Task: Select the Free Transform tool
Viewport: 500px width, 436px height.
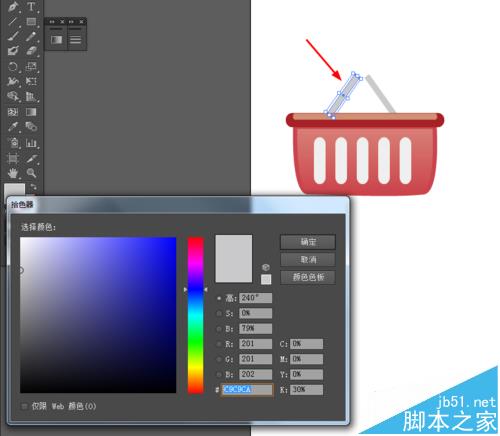Action: click(31, 81)
